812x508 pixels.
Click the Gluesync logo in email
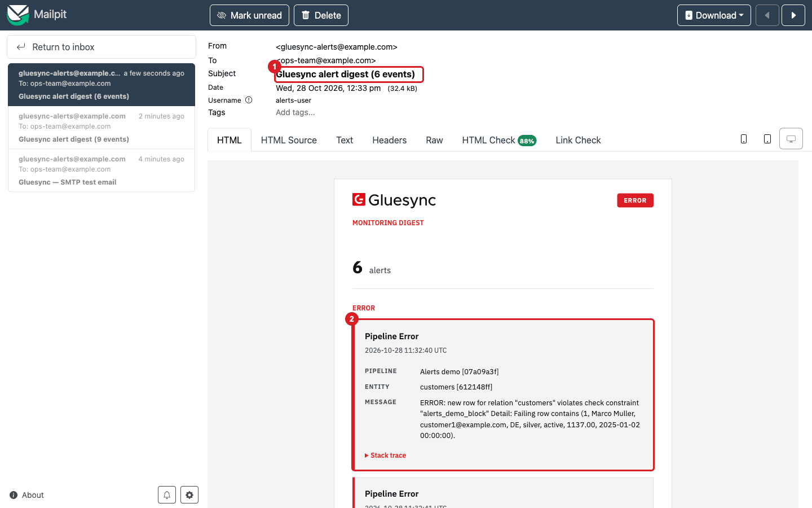pyautogui.click(x=394, y=200)
